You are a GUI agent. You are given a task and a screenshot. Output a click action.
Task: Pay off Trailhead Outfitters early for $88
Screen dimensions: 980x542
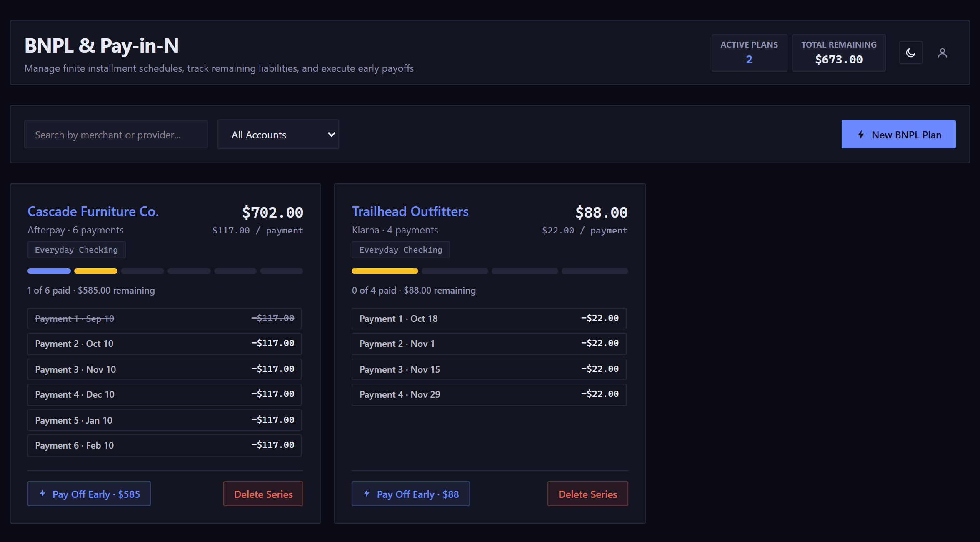point(411,494)
